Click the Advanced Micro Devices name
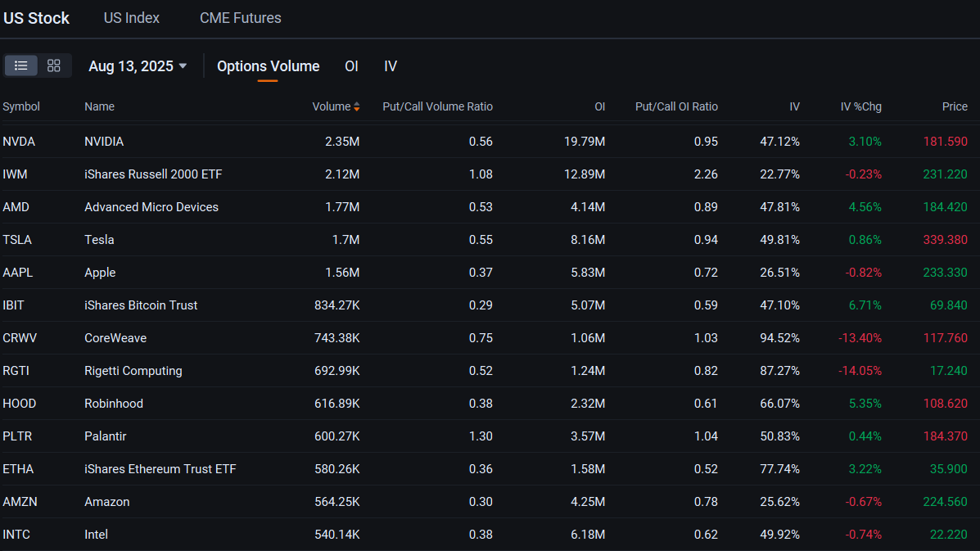Viewport: 980px width, 551px height. tap(151, 207)
